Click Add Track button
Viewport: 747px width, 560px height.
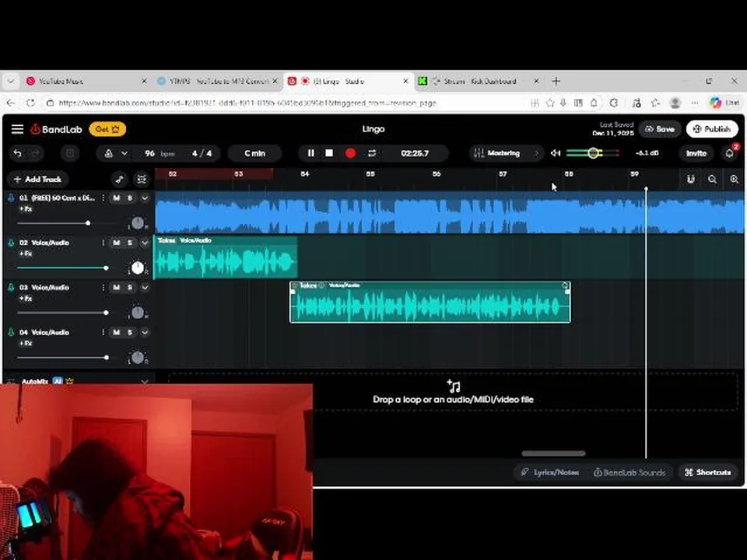point(38,179)
